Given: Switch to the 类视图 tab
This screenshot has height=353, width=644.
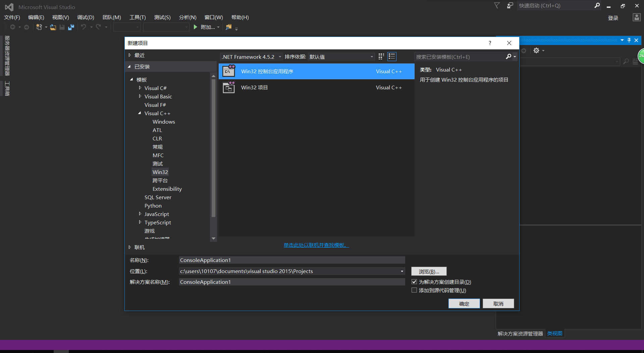Looking at the screenshot, I should [x=555, y=334].
